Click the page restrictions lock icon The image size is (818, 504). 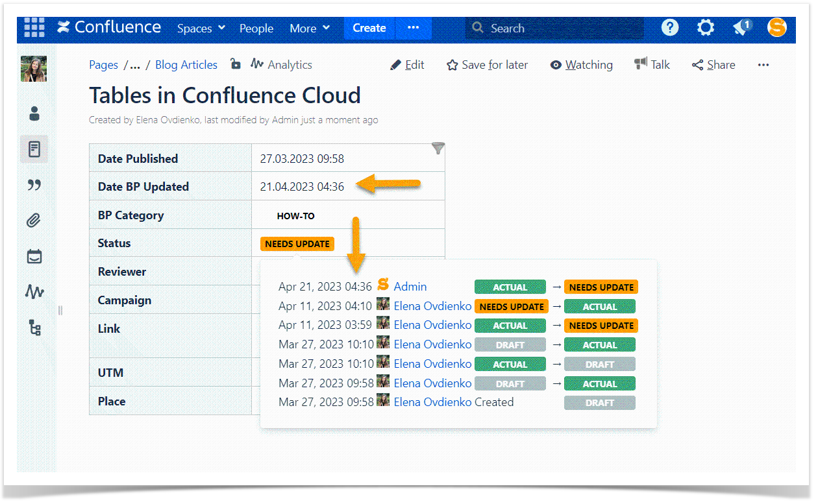point(236,64)
